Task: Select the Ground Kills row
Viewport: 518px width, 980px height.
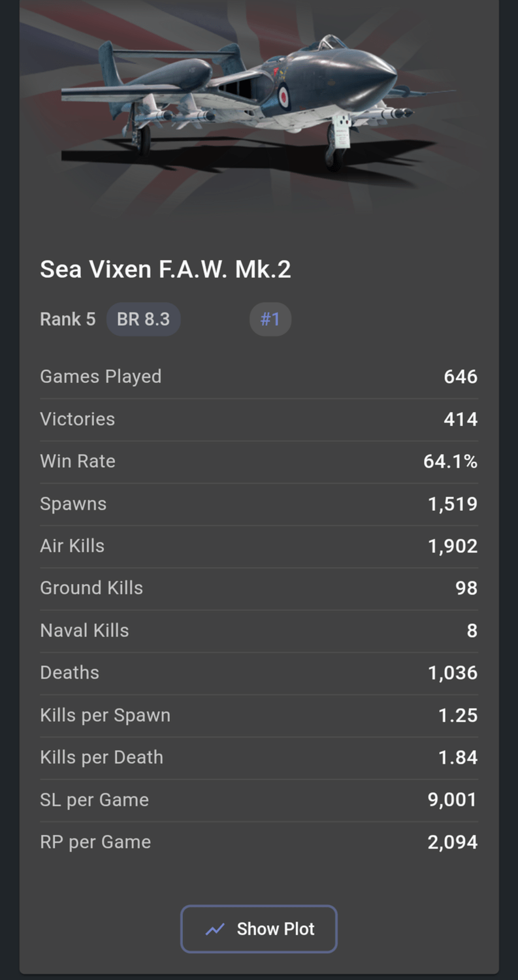Action: [x=259, y=588]
